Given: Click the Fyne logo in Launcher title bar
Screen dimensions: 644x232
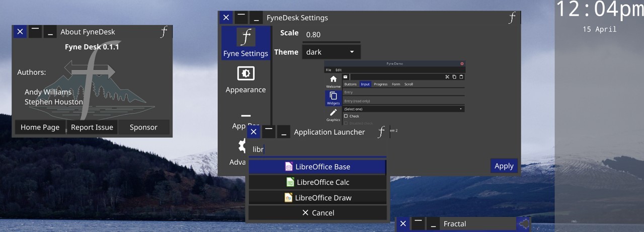Looking at the screenshot, I should tap(381, 132).
